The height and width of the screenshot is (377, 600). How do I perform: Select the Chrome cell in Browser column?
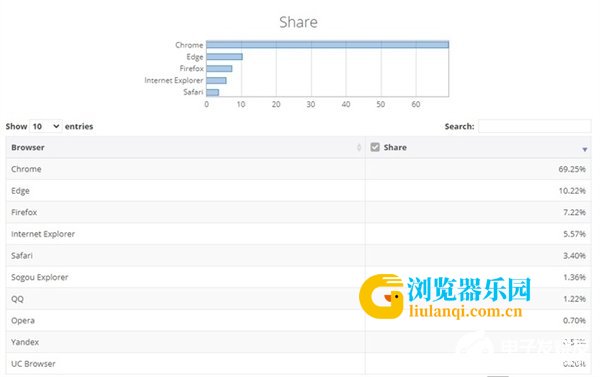click(x=185, y=169)
